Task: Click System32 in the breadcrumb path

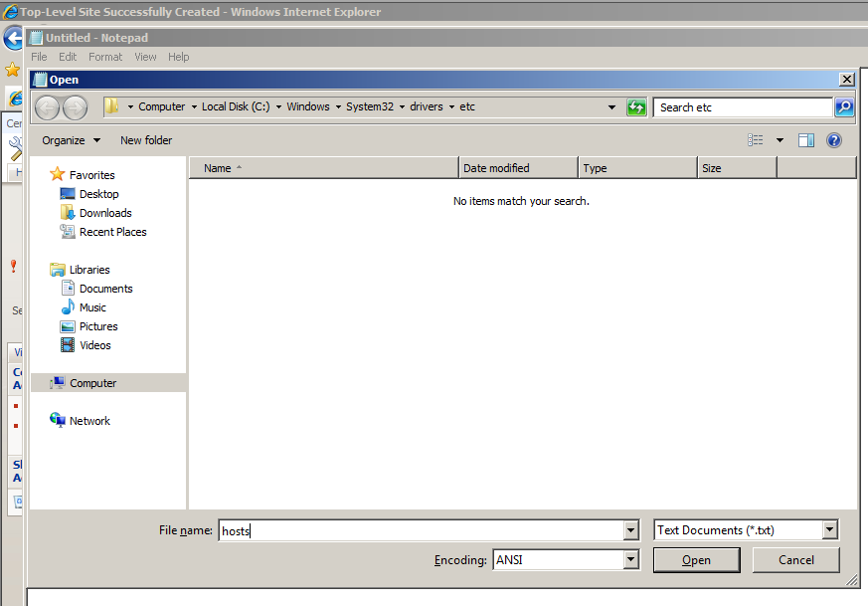Action: (x=370, y=106)
